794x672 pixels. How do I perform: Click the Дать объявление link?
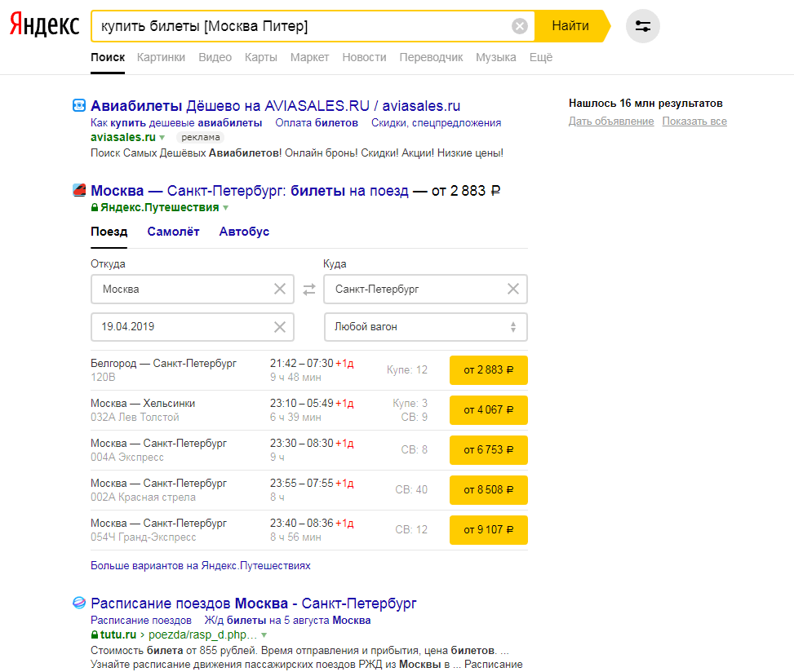(x=611, y=122)
